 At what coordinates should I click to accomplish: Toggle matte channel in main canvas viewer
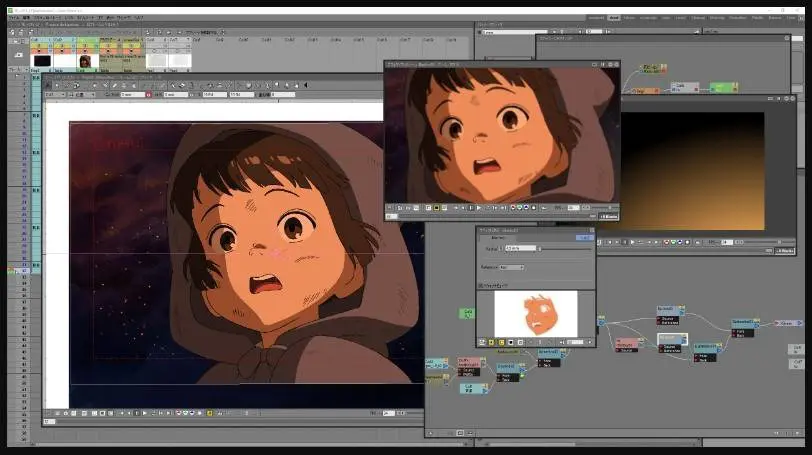[x=199, y=413]
